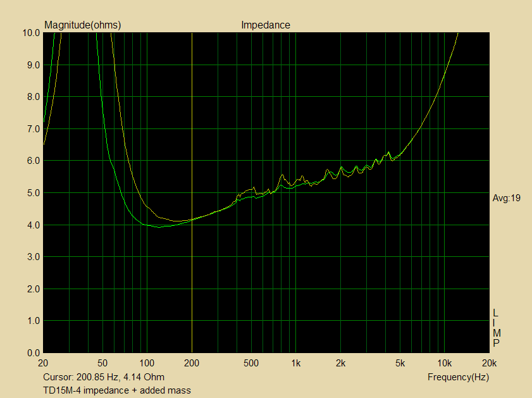Screen dimensions: 532x398
Task: Click the yellow cursor line at 200 Hz
Action: (x=192, y=193)
